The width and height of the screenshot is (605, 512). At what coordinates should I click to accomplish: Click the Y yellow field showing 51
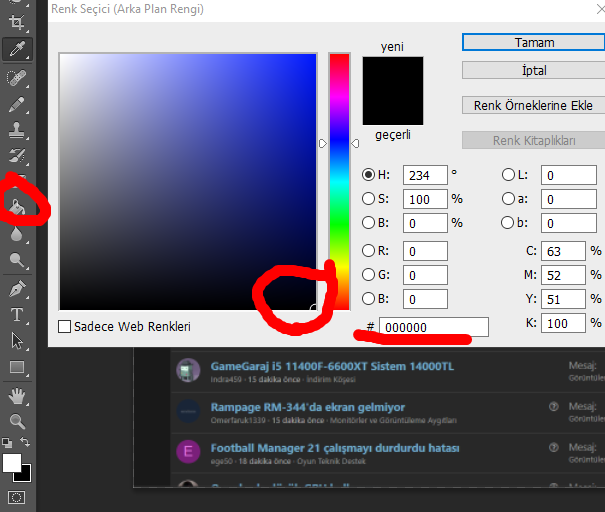(x=563, y=299)
